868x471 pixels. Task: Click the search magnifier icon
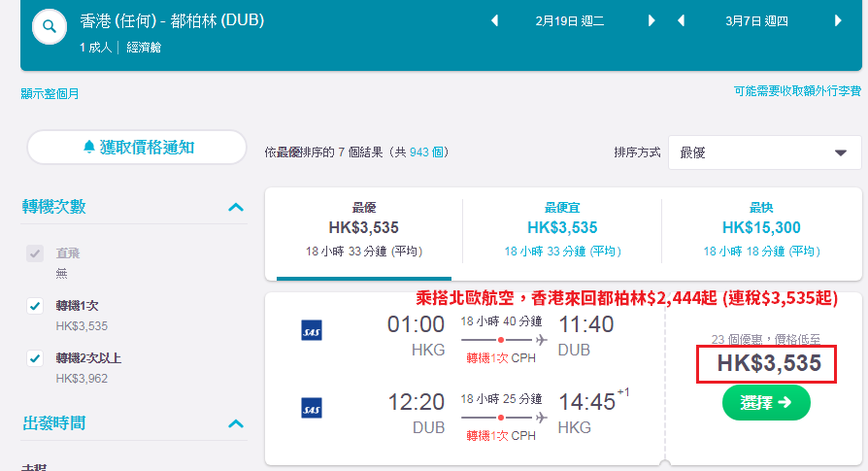(50, 26)
